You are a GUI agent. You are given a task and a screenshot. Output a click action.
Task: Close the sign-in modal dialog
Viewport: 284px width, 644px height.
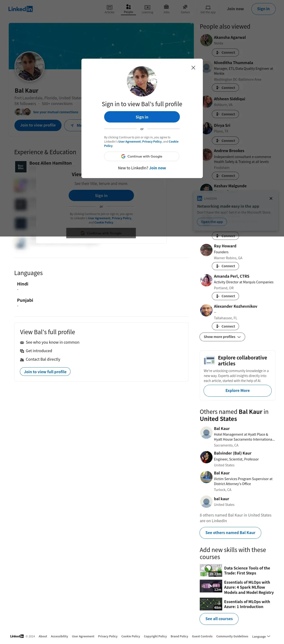193,68
